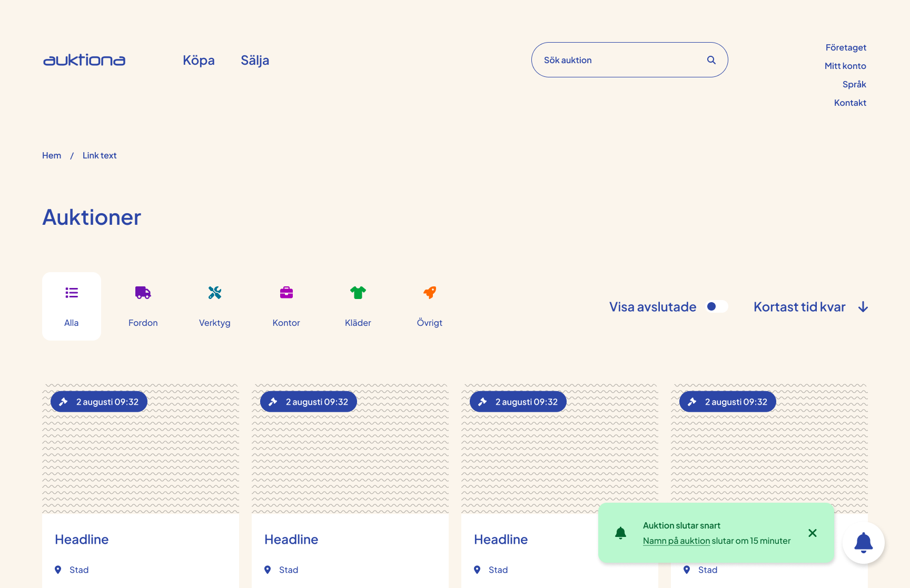Go to the Hem breadcrumb link
910x588 pixels.
tap(51, 155)
